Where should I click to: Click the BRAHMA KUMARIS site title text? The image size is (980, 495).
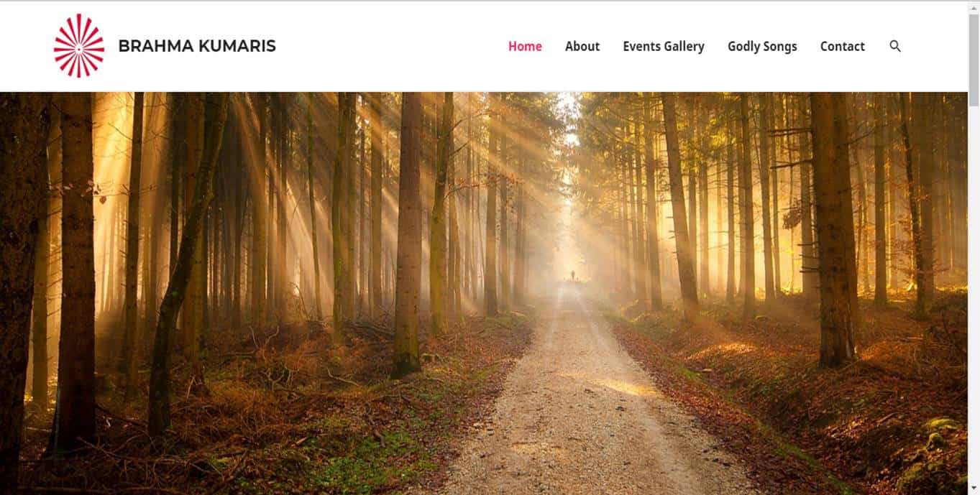point(197,46)
